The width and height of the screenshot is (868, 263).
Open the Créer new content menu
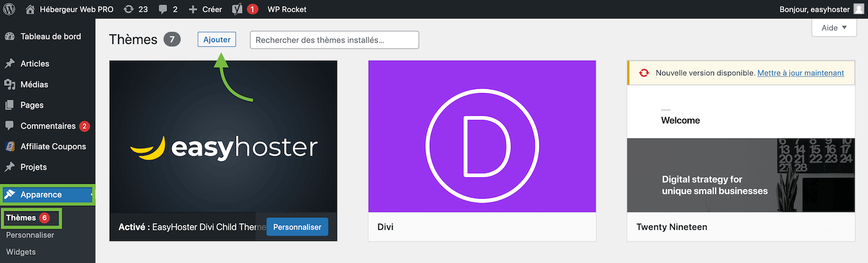click(205, 9)
